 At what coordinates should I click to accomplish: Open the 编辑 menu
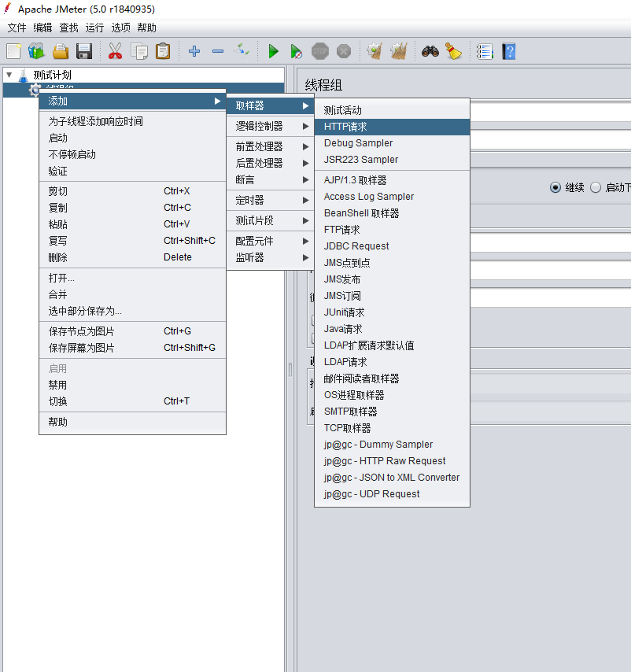pyautogui.click(x=42, y=28)
